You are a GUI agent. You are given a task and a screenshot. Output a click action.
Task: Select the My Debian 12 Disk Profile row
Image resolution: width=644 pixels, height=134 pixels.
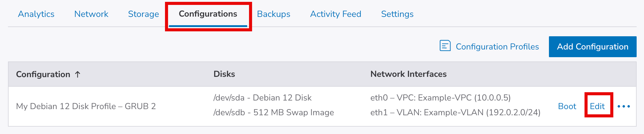pos(86,106)
